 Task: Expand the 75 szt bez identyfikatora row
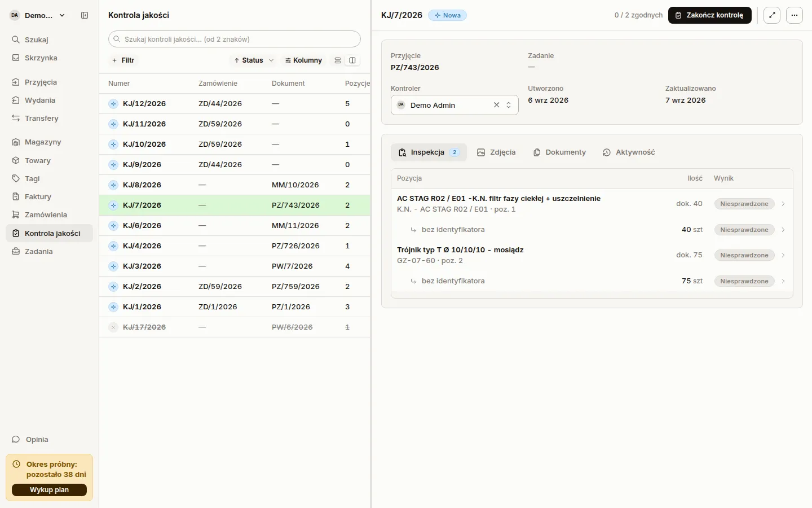592,281
